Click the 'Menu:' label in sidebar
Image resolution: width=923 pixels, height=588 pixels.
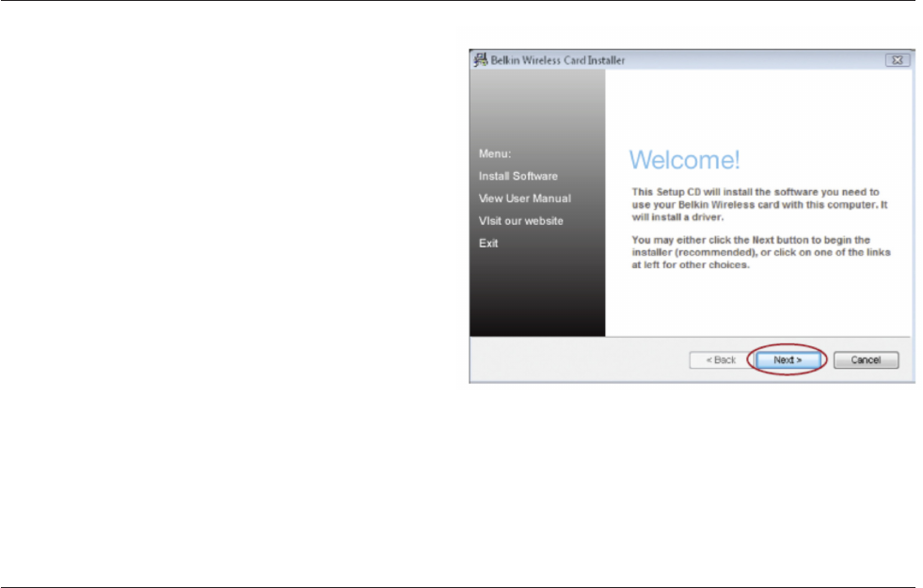point(495,153)
